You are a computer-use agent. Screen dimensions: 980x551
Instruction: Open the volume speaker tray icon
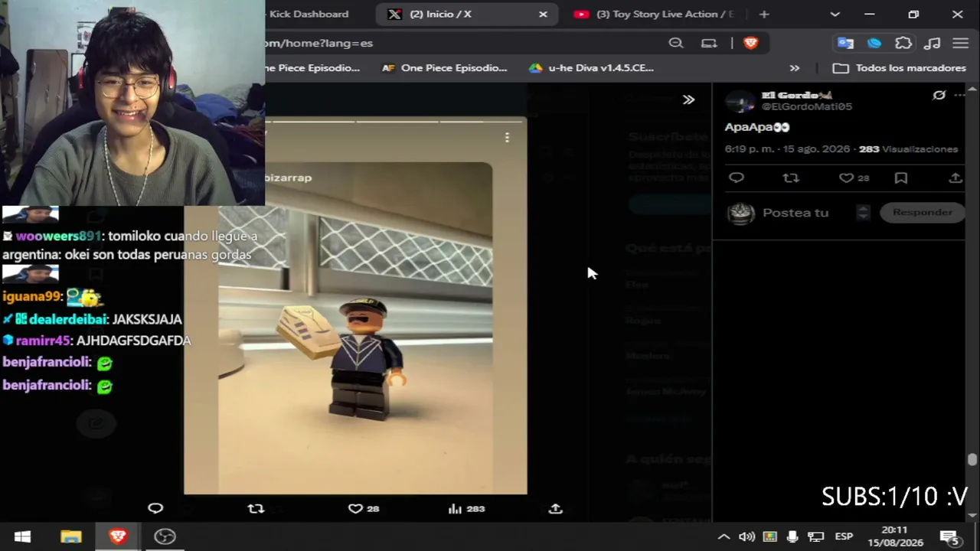tap(746, 536)
